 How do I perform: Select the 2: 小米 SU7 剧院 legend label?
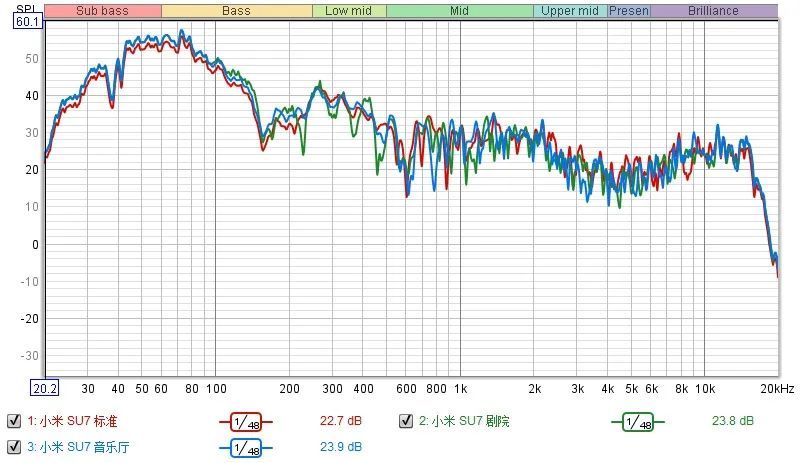coord(464,421)
